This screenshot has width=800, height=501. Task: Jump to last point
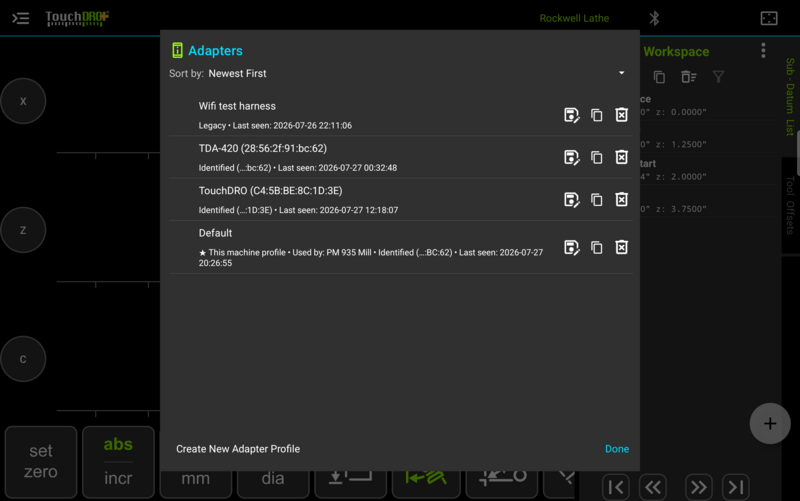[x=736, y=487]
